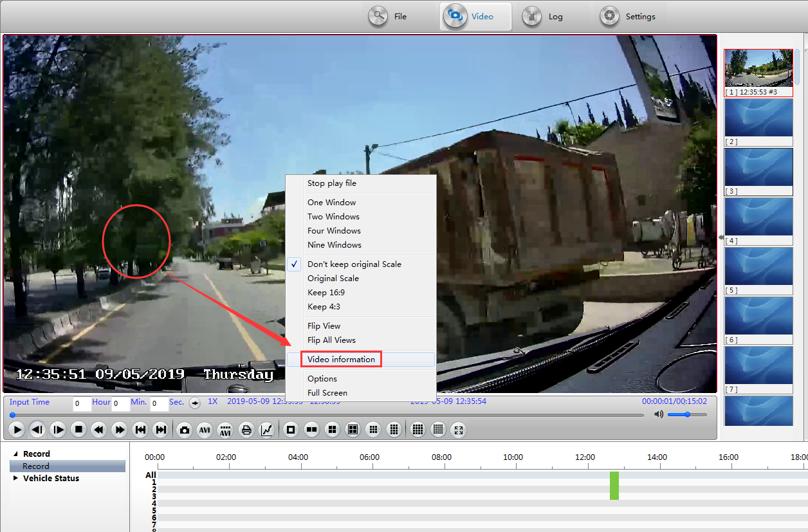Image resolution: width=808 pixels, height=532 pixels.
Task: Open the Video tab
Action: point(475,16)
